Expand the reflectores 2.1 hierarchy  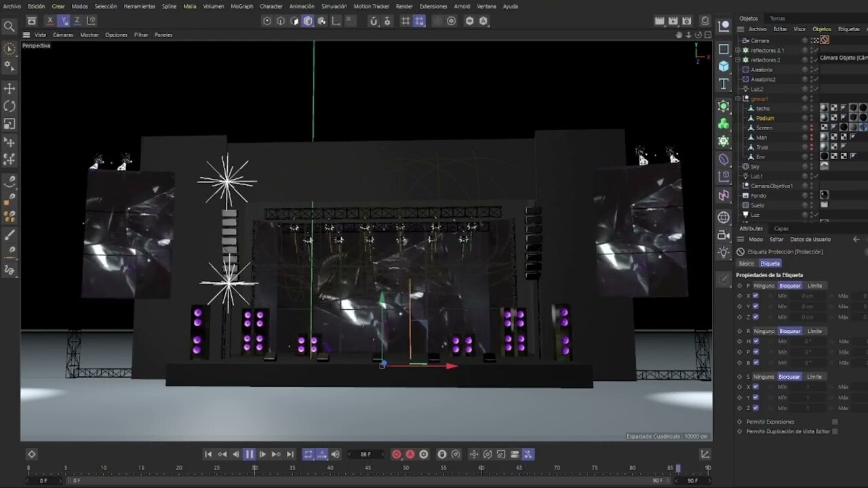click(738, 50)
